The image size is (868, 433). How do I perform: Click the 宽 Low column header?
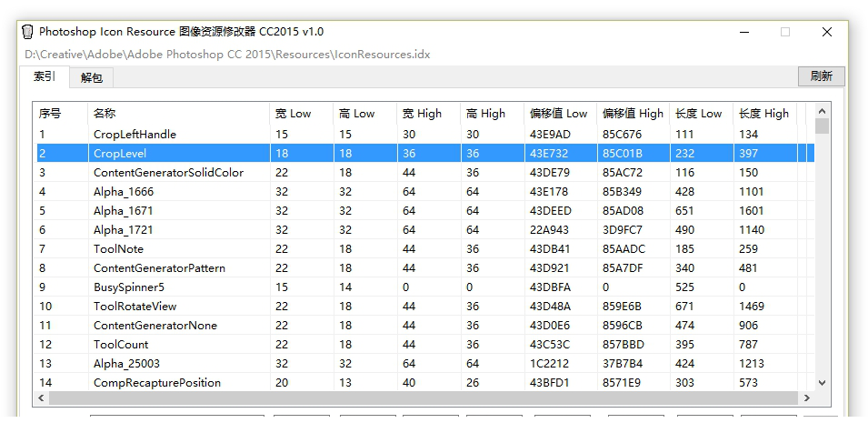click(x=302, y=114)
